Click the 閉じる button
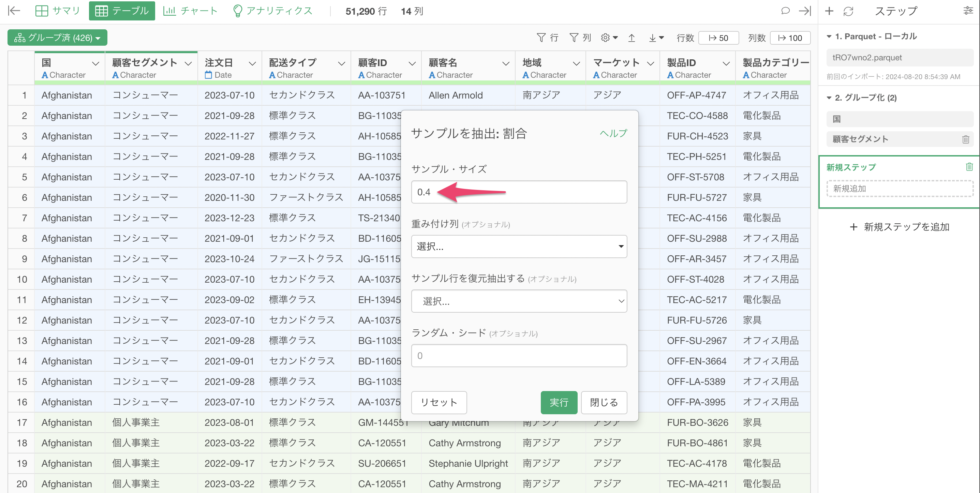The height and width of the screenshot is (493, 980). pyautogui.click(x=604, y=402)
